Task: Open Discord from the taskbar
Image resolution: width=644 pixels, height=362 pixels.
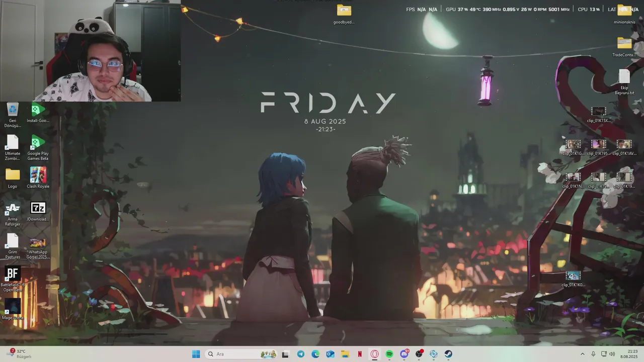Action: [x=404, y=354]
